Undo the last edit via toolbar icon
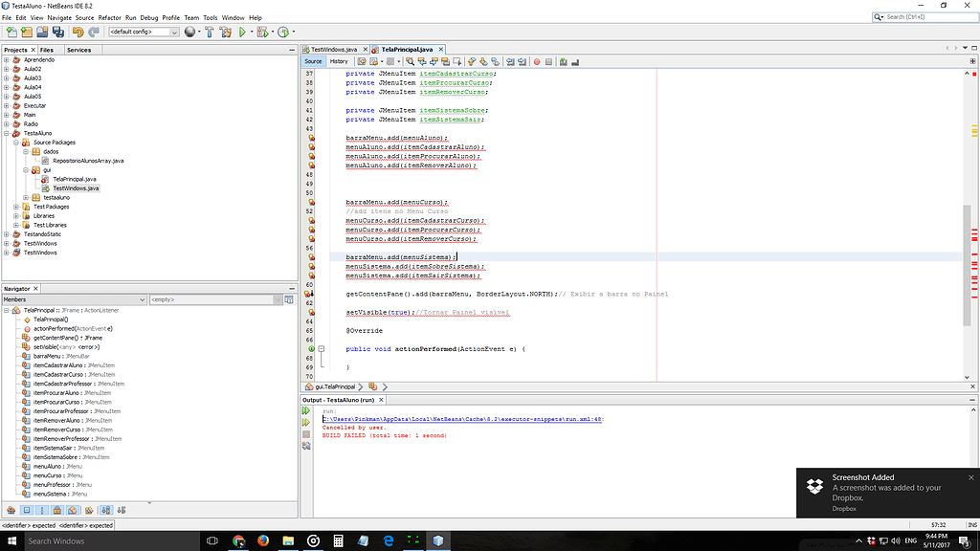980x551 pixels. (78, 31)
